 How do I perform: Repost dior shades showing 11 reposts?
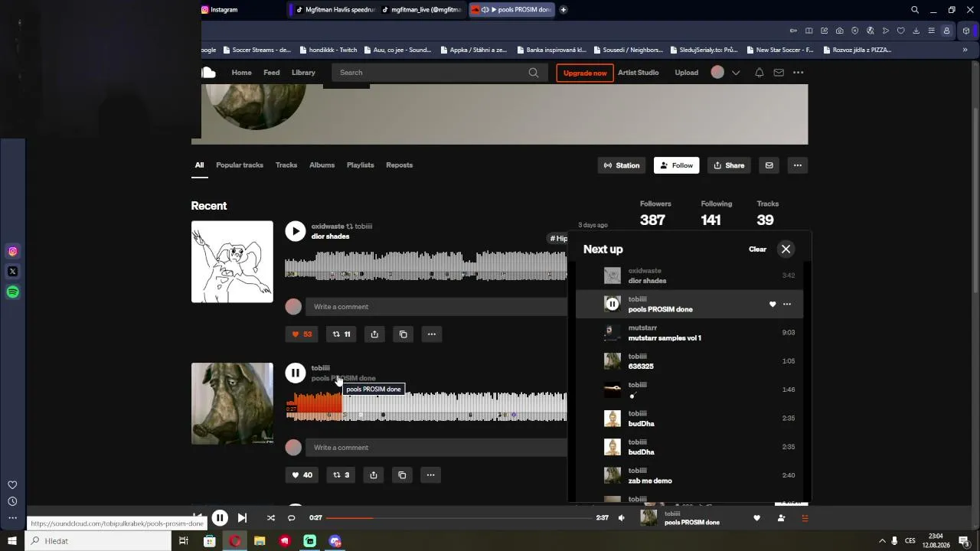click(341, 334)
